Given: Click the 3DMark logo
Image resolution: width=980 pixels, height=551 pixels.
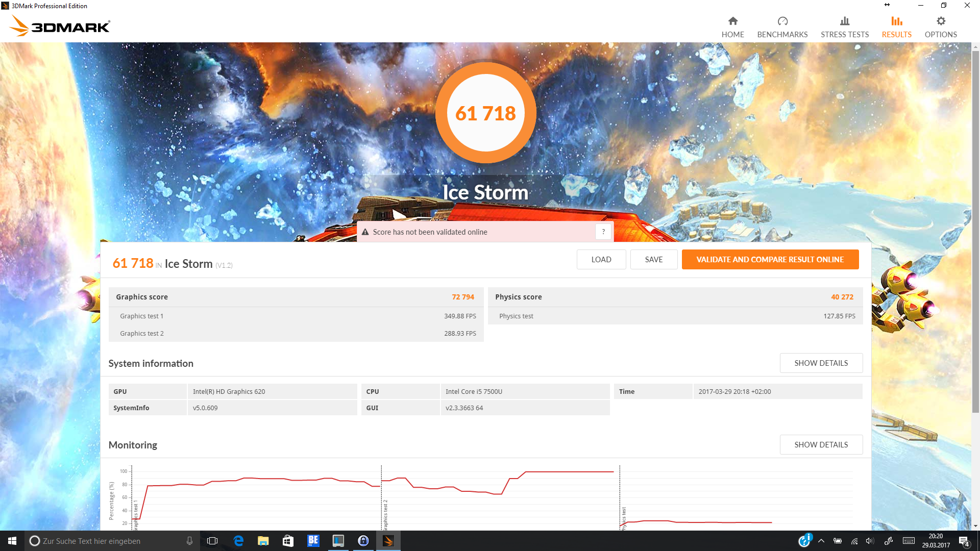Looking at the screenshot, I should 60,26.
